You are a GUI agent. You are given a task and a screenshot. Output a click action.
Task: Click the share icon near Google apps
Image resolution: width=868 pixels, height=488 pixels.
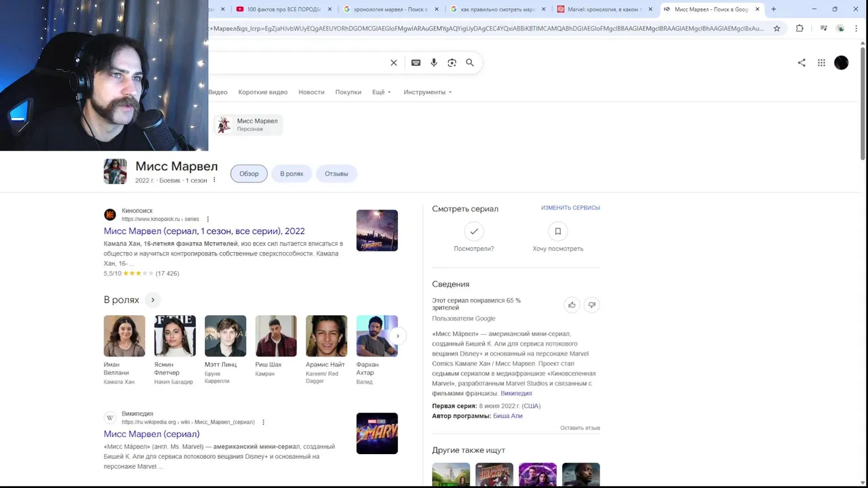point(802,62)
